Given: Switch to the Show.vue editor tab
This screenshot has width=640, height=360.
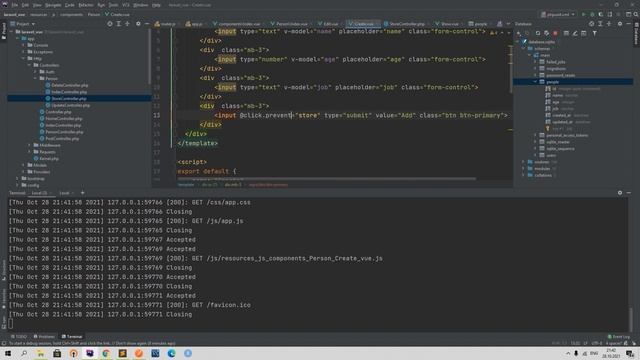Looking at the screenshot, I should (447, 24).
